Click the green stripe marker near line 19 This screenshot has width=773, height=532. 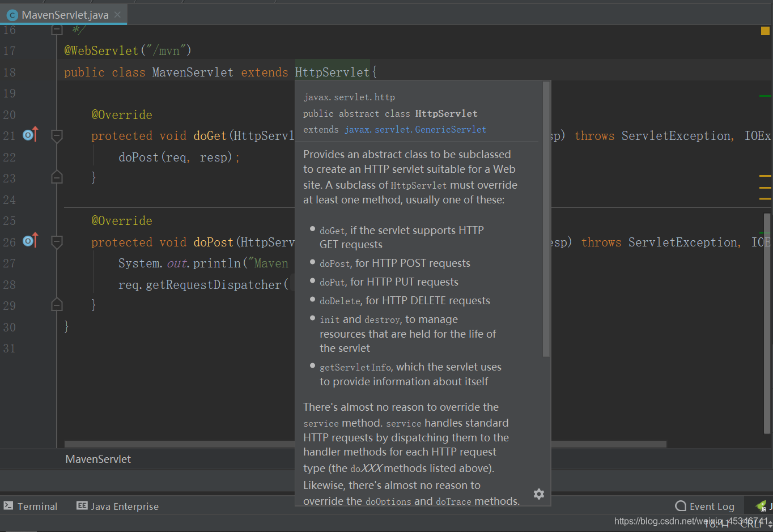pos(765,96)
